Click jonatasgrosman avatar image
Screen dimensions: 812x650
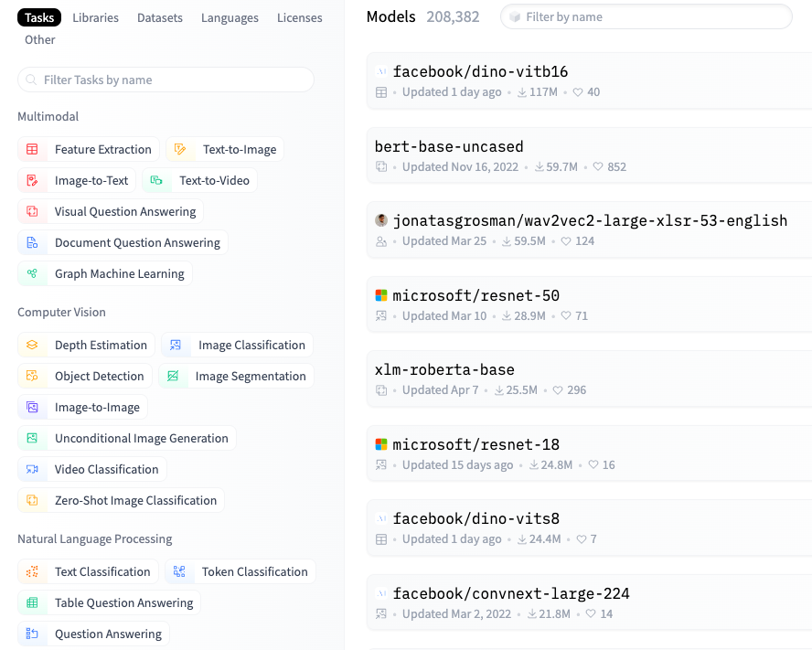[381, 220]
